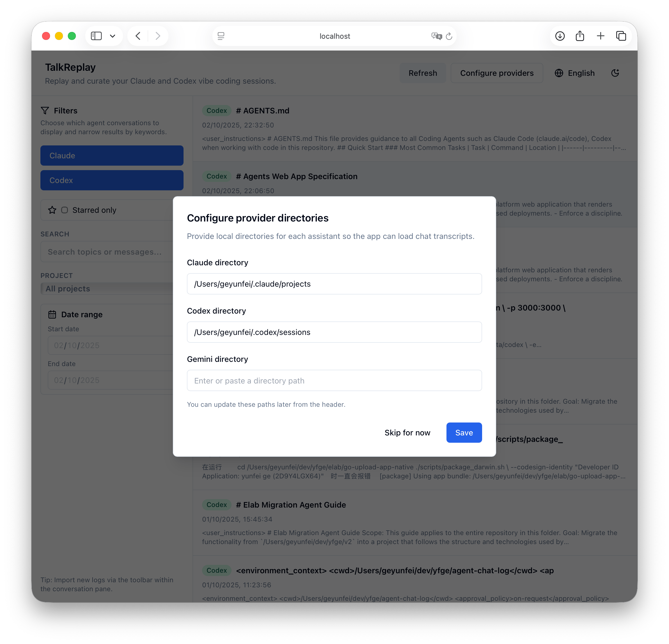Toggle the Claude filter button
The image size is (669, 644).
pos(112,155)
